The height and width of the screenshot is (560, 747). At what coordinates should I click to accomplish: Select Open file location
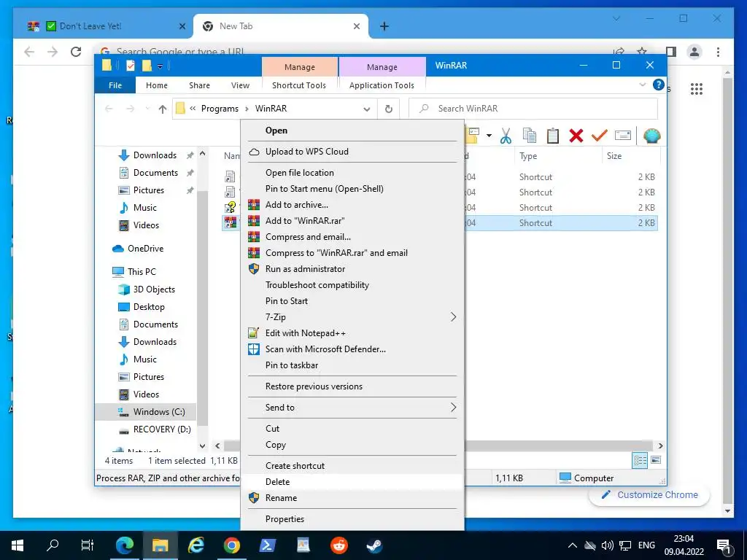(x=352, y=173)
